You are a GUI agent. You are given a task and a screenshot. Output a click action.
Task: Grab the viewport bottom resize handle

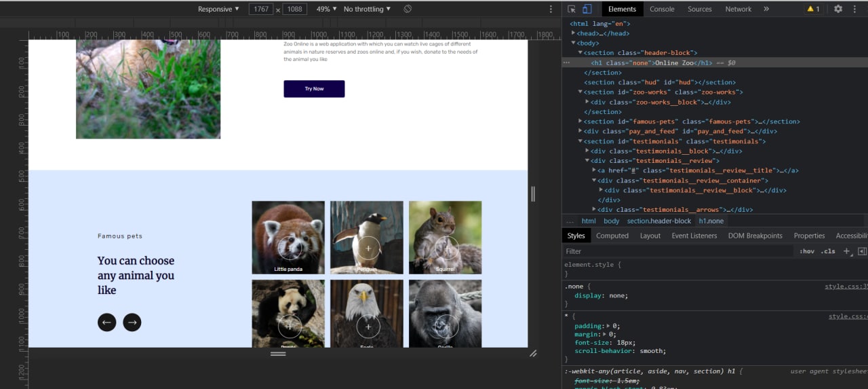(278, 354)
